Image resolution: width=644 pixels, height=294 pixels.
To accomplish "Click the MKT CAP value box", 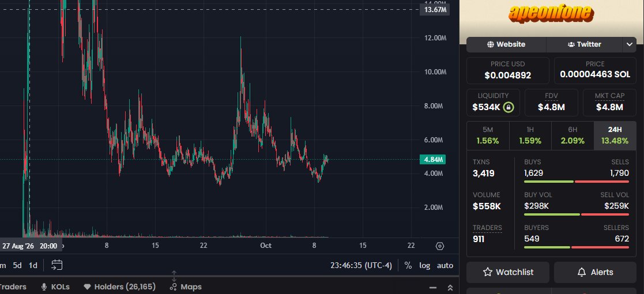I will click(x=609, y=103).
